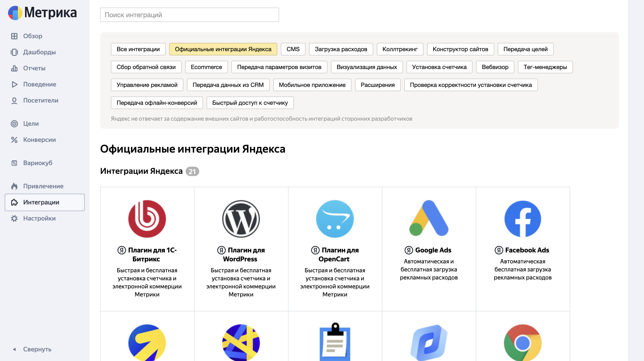This screenshot has width=644, height=361.
Task: Open Поведение menu item
Action: [x=40, y=84]
